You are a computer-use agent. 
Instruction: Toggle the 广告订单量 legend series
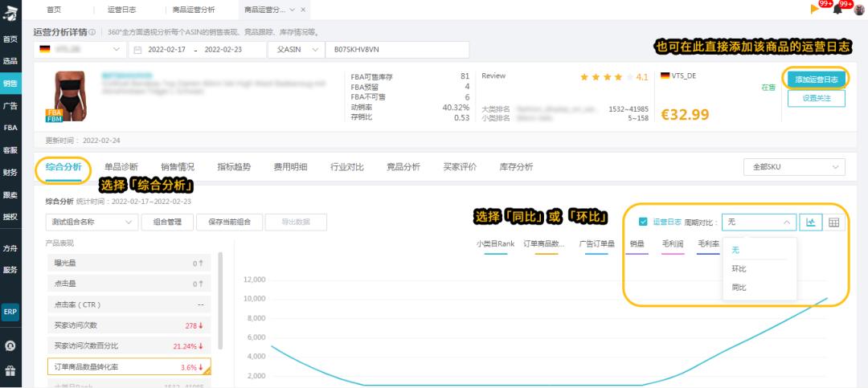click(x=596, y=247)
